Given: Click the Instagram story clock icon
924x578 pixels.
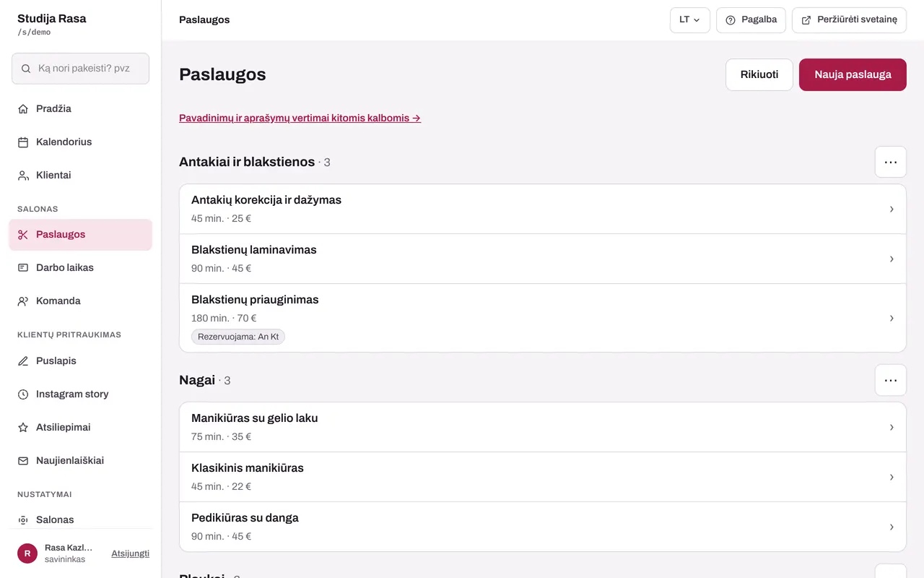Looking at the screenshot, I should [23, 394].
